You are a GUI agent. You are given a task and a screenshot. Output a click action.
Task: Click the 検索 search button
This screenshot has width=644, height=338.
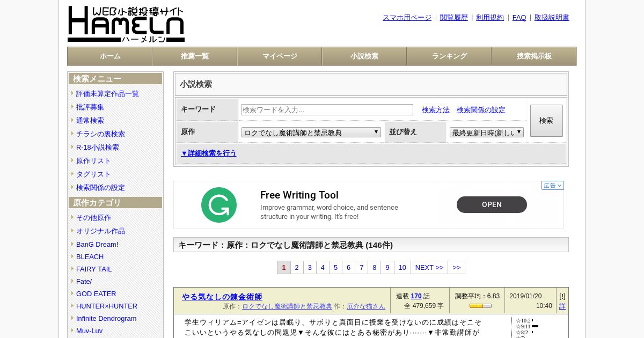click(546, 121)
